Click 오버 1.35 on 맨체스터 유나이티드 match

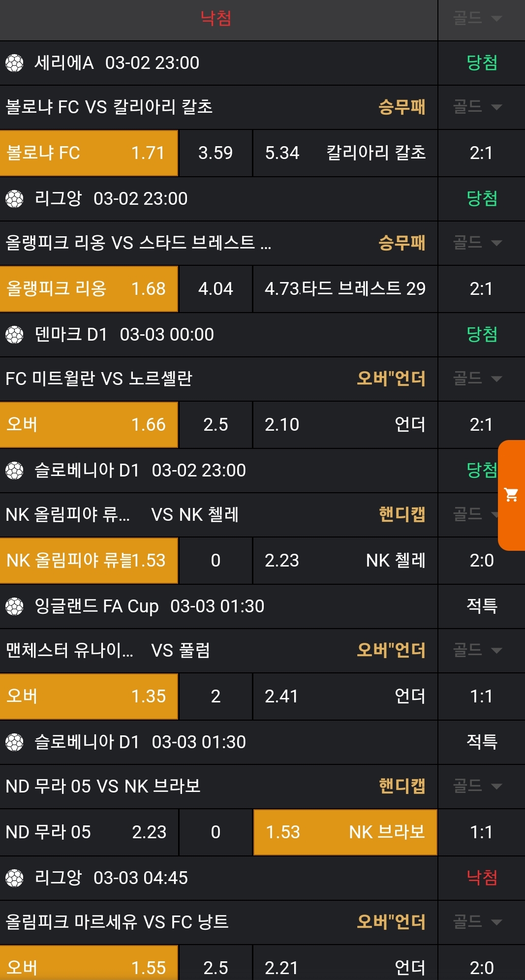tap(89, 696)
